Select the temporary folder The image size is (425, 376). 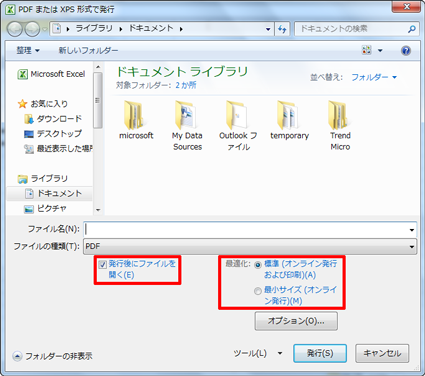pos(289,120)
